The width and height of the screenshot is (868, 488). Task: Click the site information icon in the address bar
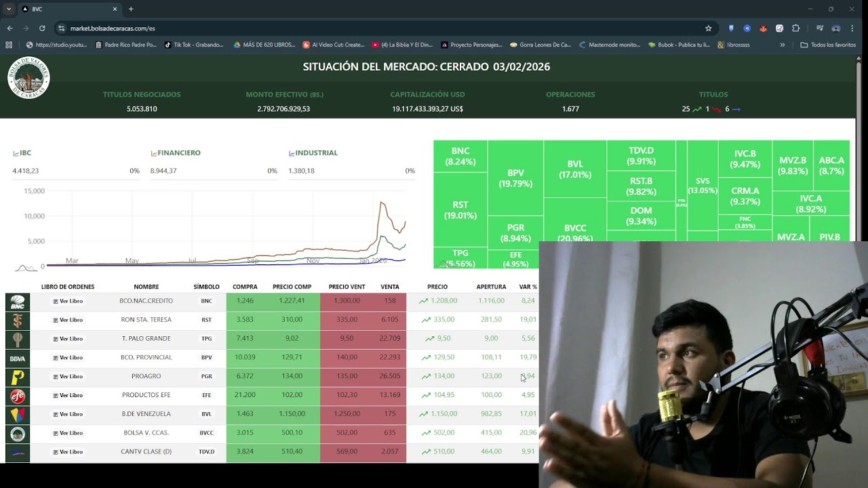coord(62,28)
